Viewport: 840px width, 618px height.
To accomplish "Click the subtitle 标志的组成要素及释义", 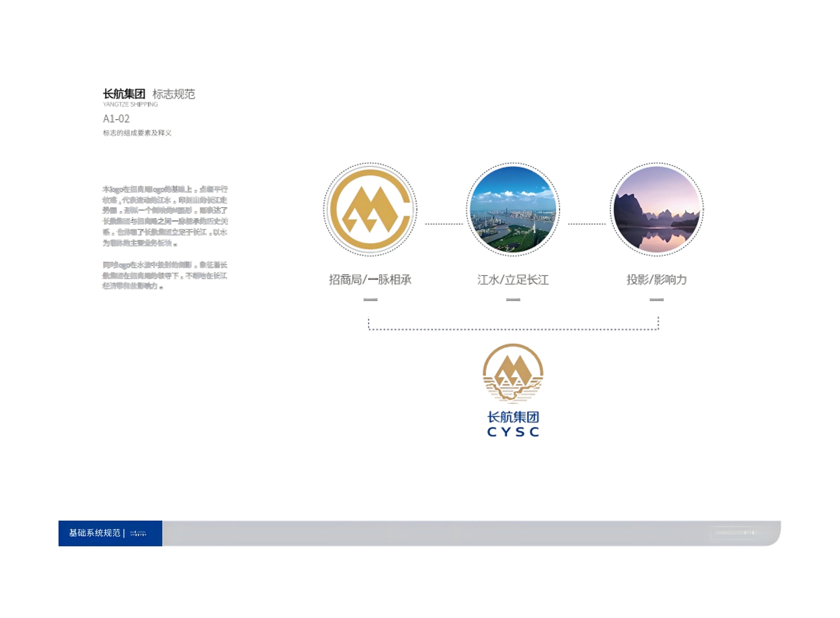I will [x=137, y=133].
